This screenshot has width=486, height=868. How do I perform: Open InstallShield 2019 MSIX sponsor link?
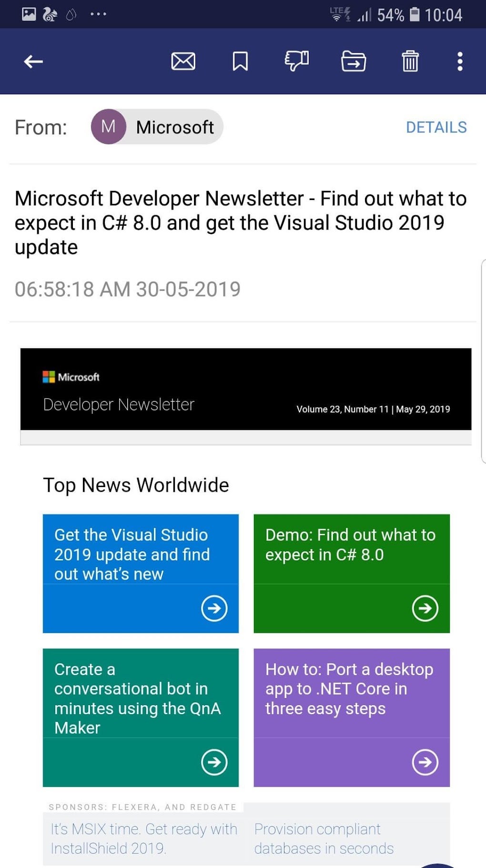click(x=143, y=838)
